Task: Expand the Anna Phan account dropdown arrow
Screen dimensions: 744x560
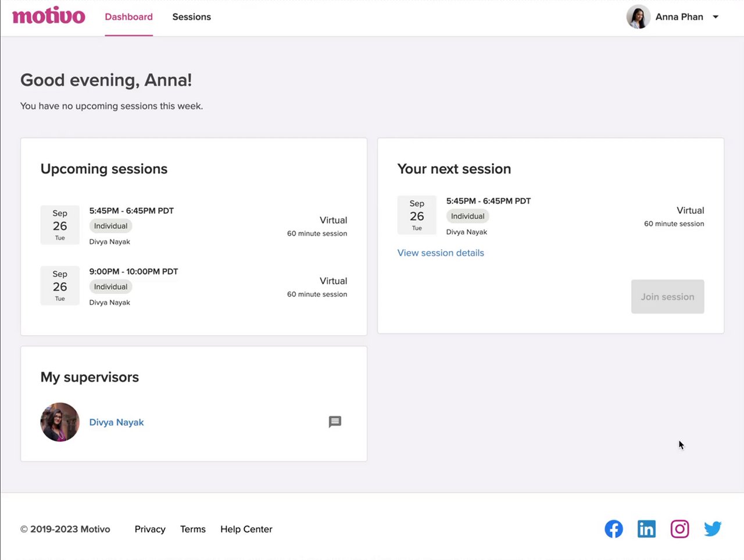Action: pos(716,17)
